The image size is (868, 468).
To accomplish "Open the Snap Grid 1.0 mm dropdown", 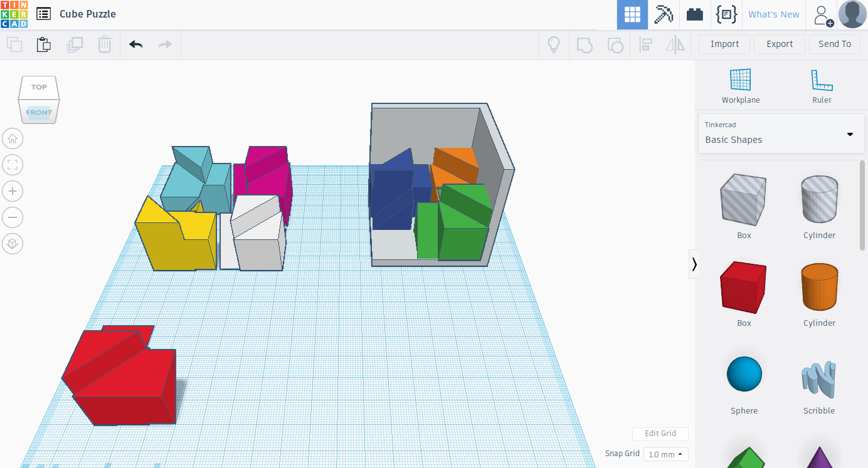I will pos(666,454).
